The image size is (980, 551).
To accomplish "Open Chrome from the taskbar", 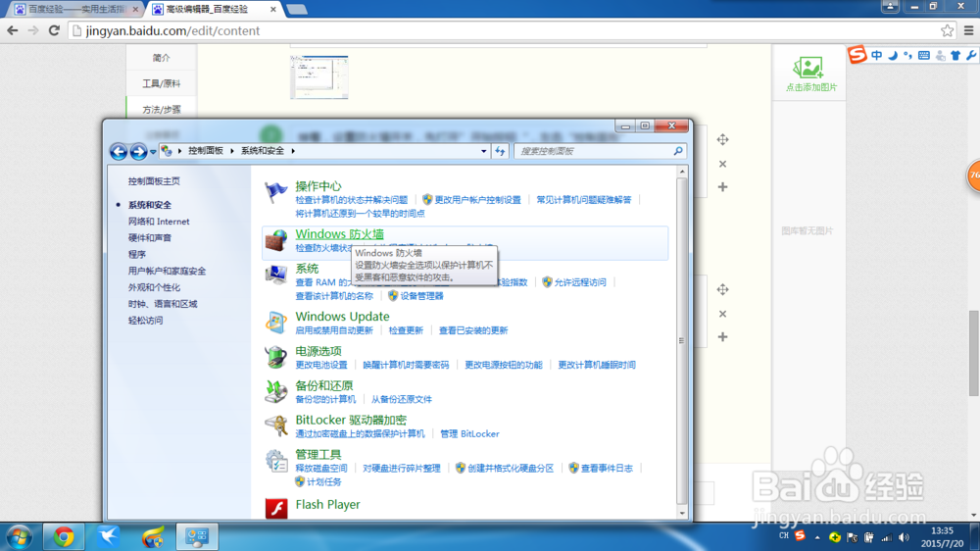I will [63, 537].
